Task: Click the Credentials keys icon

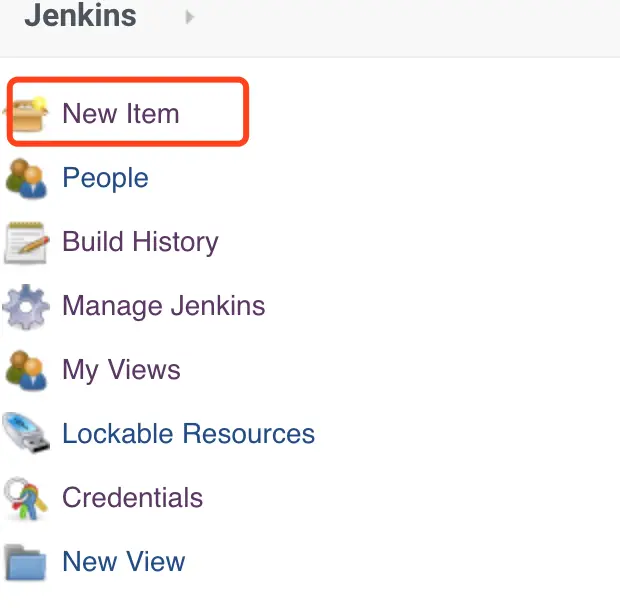Action: [x=26, y=498]
